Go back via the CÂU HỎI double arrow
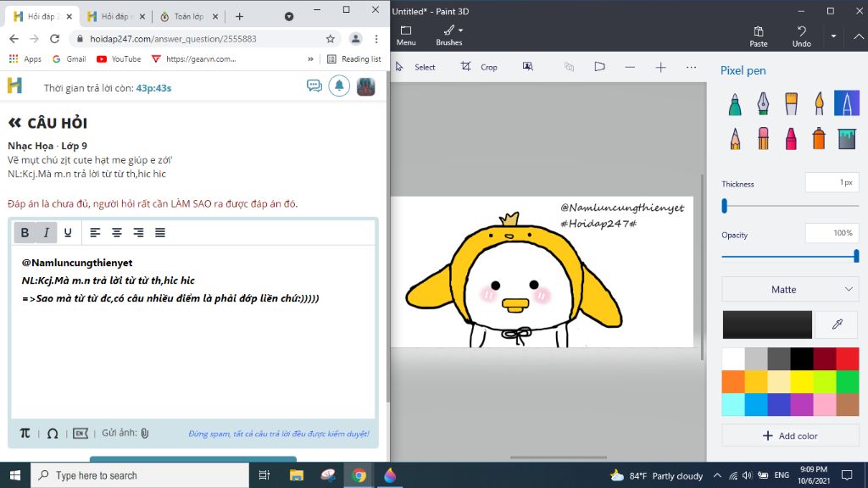This screenshot has width=868, height=488. [x=15, y=123]
